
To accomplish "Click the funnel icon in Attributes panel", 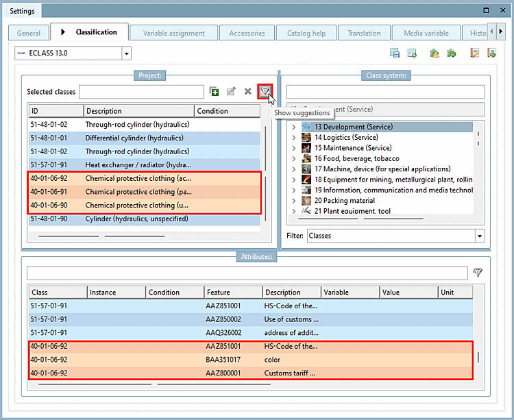I will [x=478, y=272].
